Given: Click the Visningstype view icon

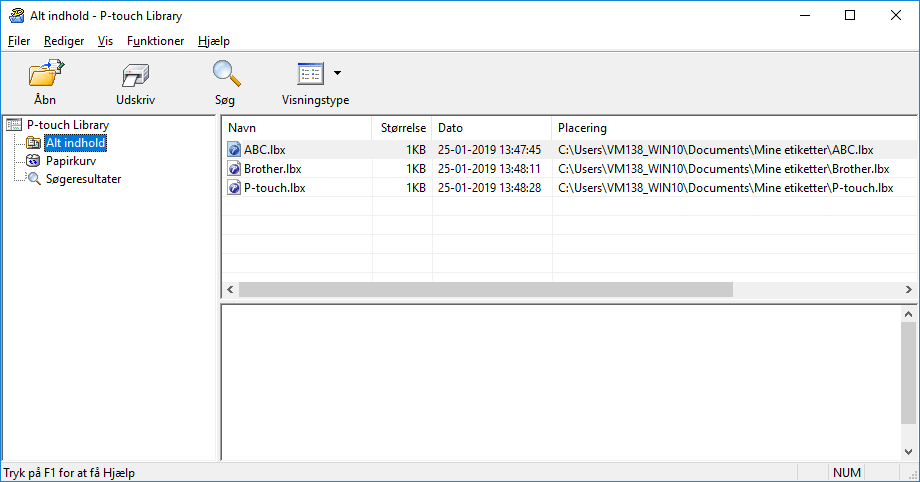Looking at the screenshot, I should 310,74.
